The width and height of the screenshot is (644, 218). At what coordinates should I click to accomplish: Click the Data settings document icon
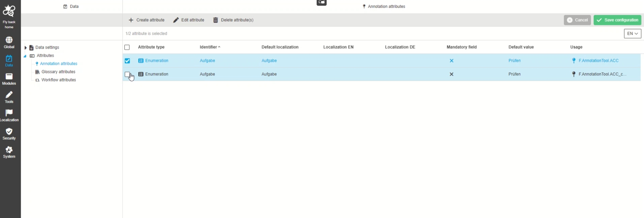point(31,48)
